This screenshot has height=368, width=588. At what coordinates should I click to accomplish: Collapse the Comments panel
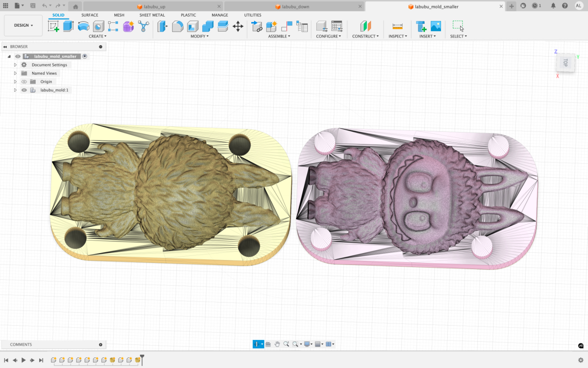coord(100,344)
